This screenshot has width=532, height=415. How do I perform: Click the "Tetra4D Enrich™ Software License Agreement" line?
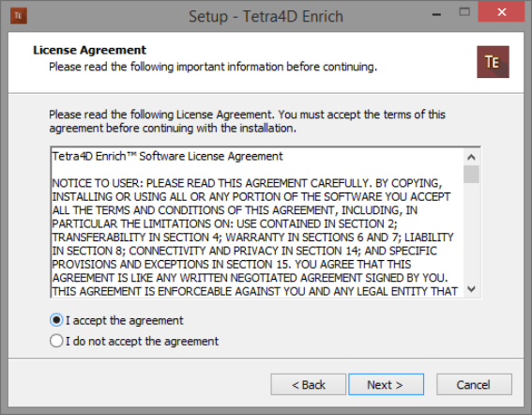pyautogui.click(x=167, y=156)
